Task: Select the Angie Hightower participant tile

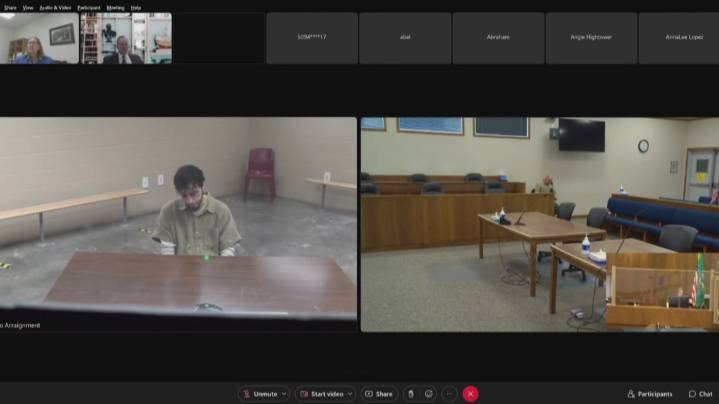Action: [591, 38]
